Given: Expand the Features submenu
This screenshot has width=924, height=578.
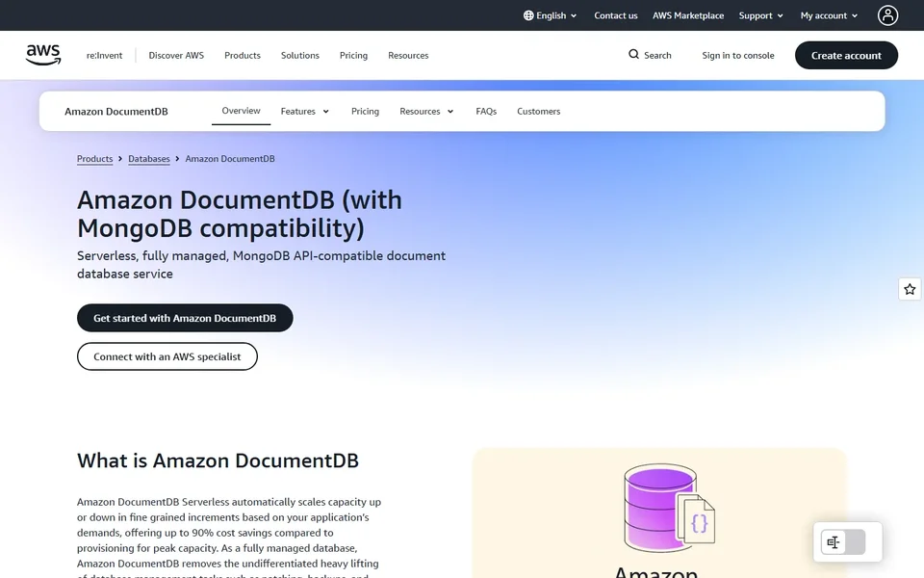Looking at the screenshot, I should (x=305, y=112).
